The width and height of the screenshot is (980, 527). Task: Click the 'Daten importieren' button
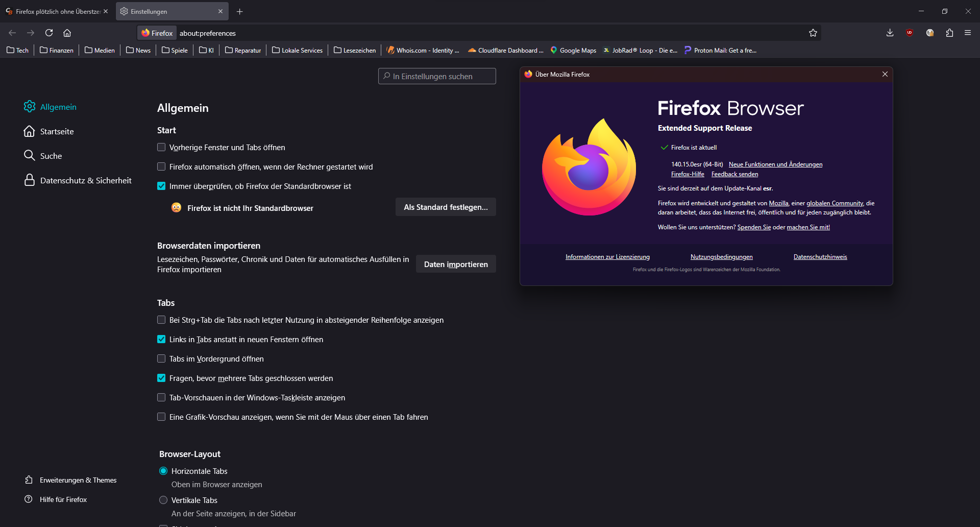pyautogui.click(x=456, y=264)
